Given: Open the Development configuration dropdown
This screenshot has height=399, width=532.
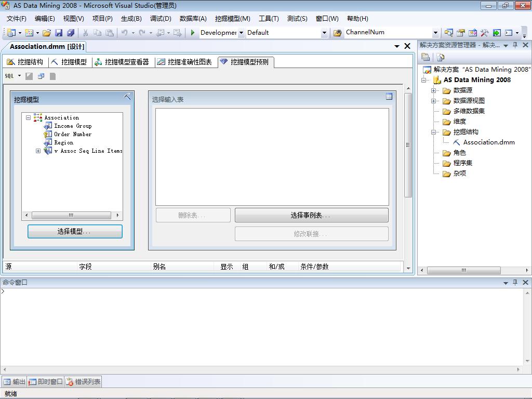Looking at the screenshot, I should tap(241, 33).
